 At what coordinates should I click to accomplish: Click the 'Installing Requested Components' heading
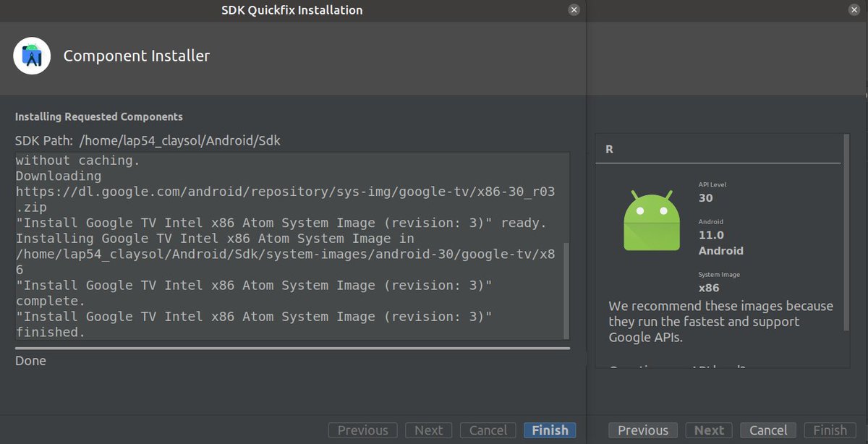(x=99, y=116)
